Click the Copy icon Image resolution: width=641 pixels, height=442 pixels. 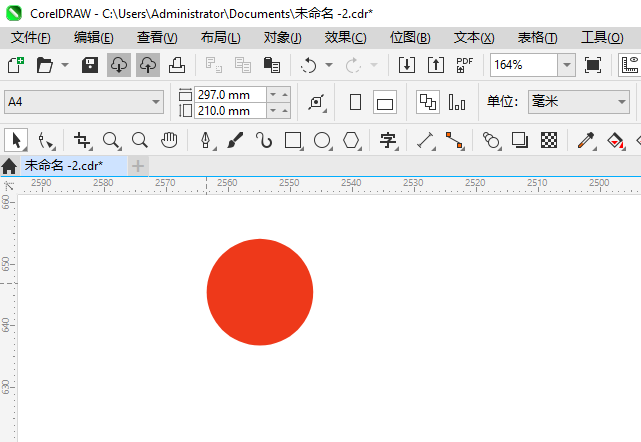tap(243, 65)
